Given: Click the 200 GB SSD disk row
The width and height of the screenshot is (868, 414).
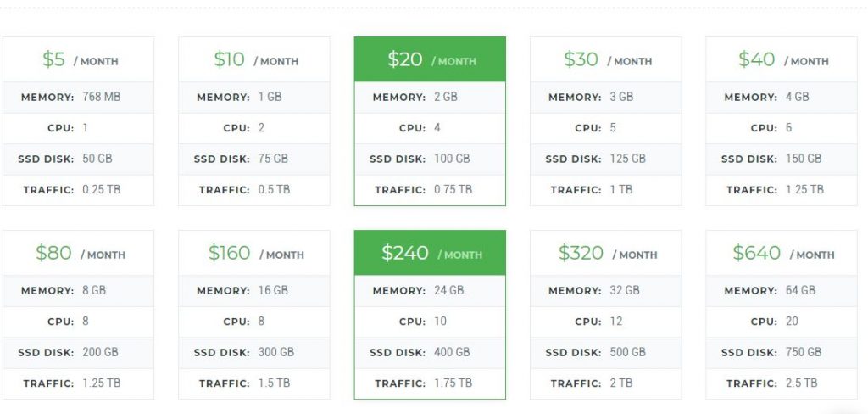Looking at the screenshot, I should click(79, 352).
